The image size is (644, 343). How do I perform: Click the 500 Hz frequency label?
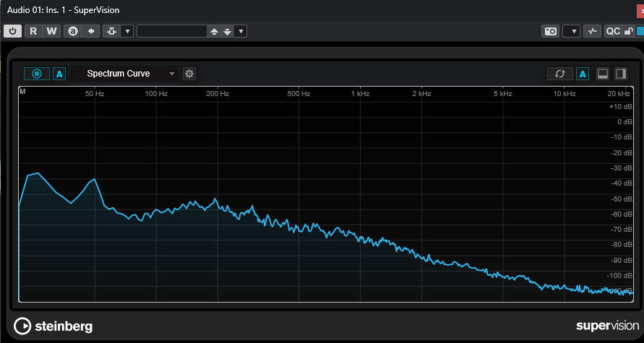(x=299, y=94)
